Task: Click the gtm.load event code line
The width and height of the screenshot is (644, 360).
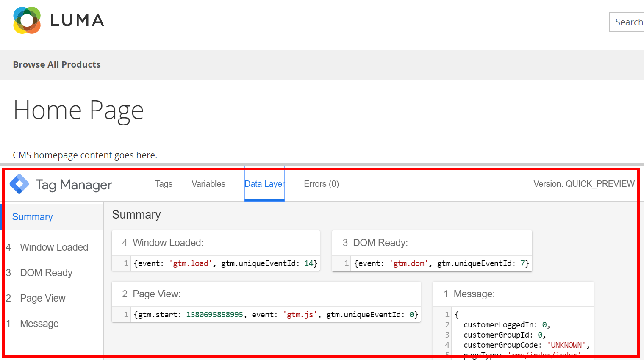Action: 225,263
